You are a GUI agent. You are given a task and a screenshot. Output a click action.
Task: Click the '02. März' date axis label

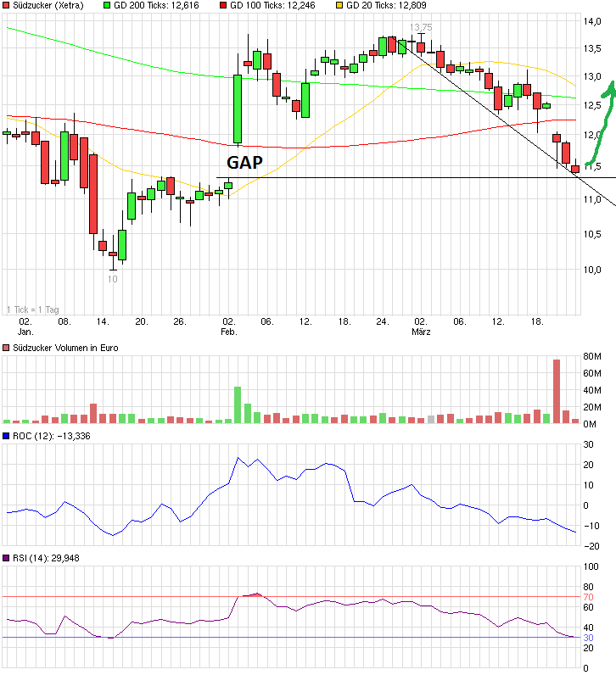(421, 326)
